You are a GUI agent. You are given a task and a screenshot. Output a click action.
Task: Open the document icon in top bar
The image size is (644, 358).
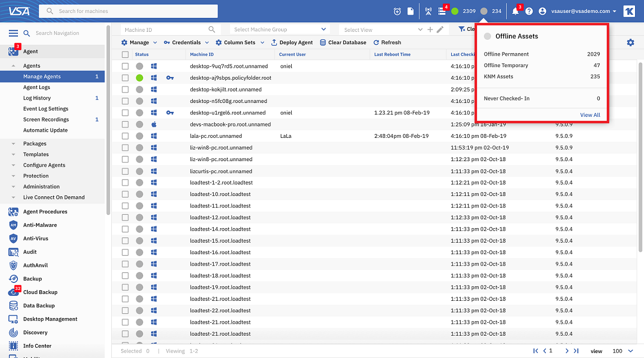pyautogui.click(x=410, y=11)
